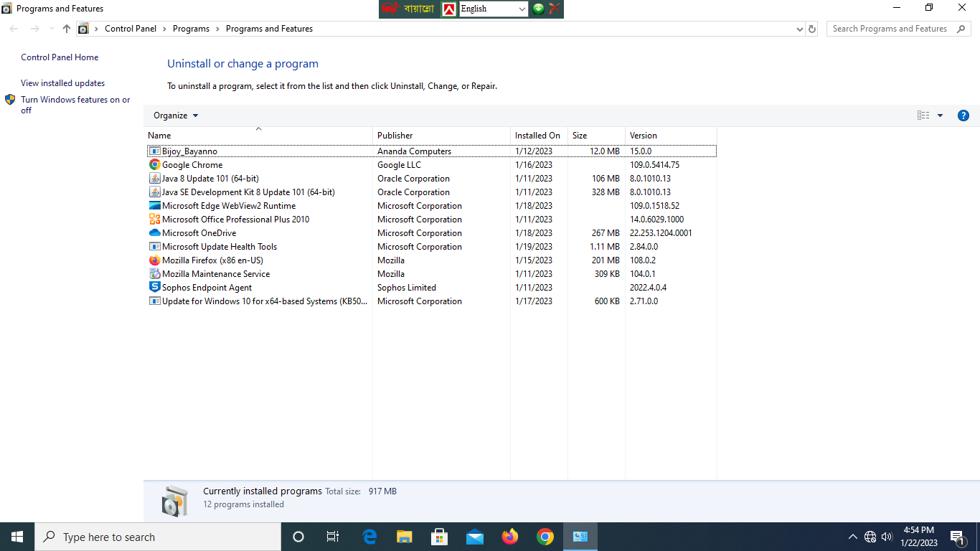Open the recent locations dropdown arrow
Screen dimensions: 980x551
tap(51, 29)
